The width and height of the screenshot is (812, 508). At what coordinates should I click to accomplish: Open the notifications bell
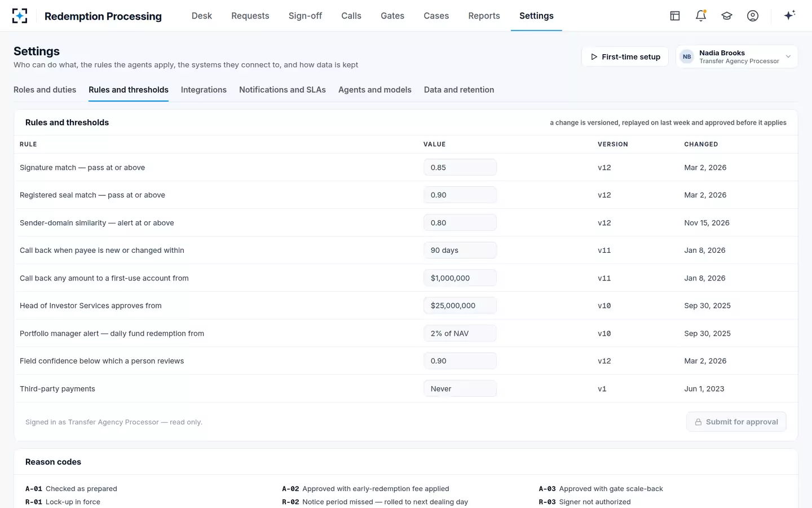pos(701,16)
